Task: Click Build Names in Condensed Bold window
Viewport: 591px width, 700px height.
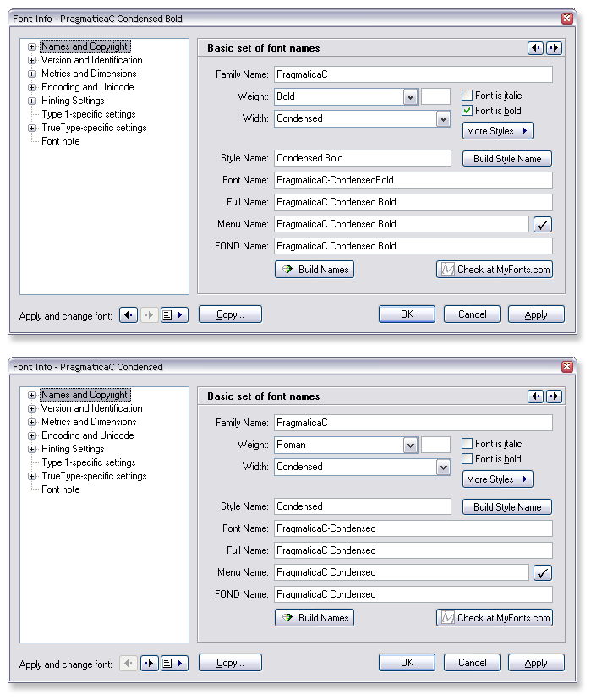Action: (315, 269)
